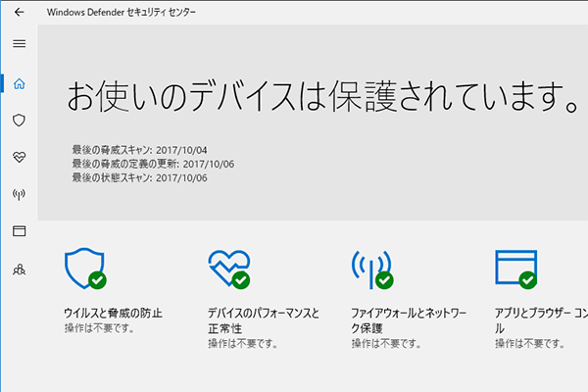The image size is (588, 392).
Task: Click 操作は不要です under ファイアウォールとネットワーク保護
Action: coord(386,343)
